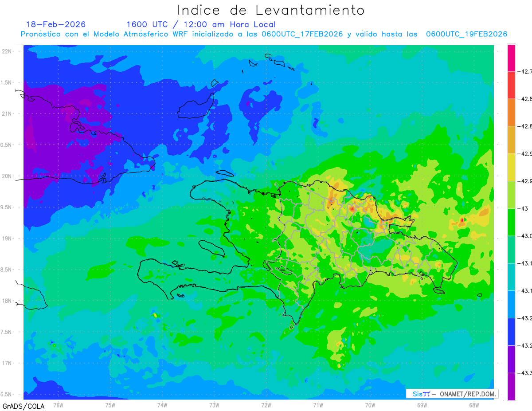
Task: Click the "Indice de Levantamiento" title
Action: click(271, 10)
